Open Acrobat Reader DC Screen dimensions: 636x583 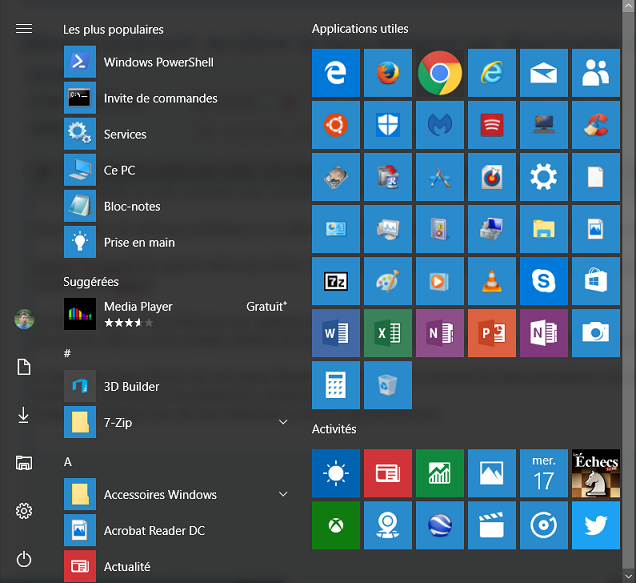click(x=176, y=530)
